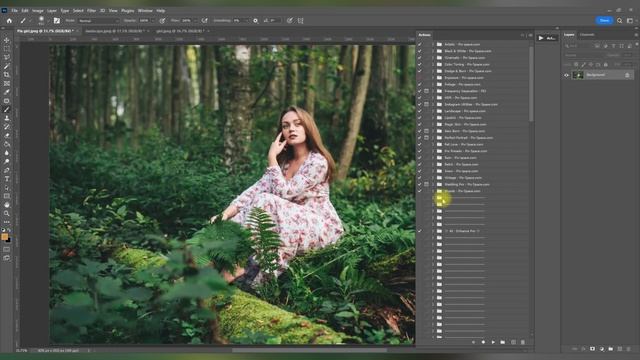Create new layer in Layers panel

tap(620, 349)
